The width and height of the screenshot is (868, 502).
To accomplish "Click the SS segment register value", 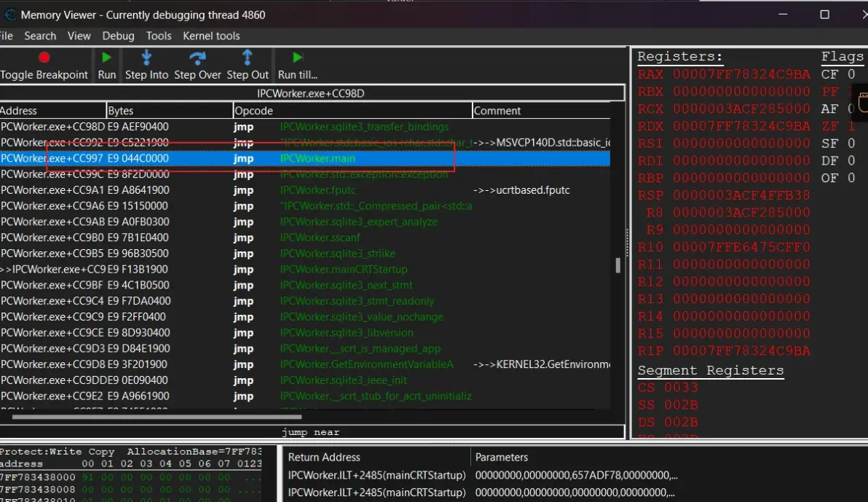I will pyautogui.click(x=682, y=404).
